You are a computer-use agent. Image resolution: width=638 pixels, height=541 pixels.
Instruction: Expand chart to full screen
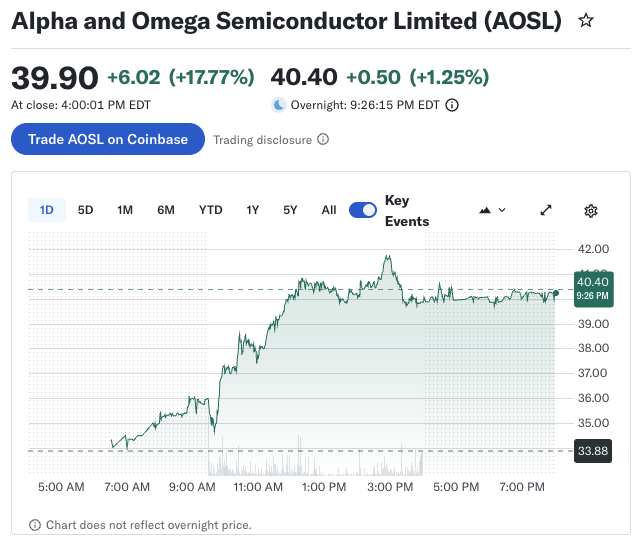coord(546,210)
